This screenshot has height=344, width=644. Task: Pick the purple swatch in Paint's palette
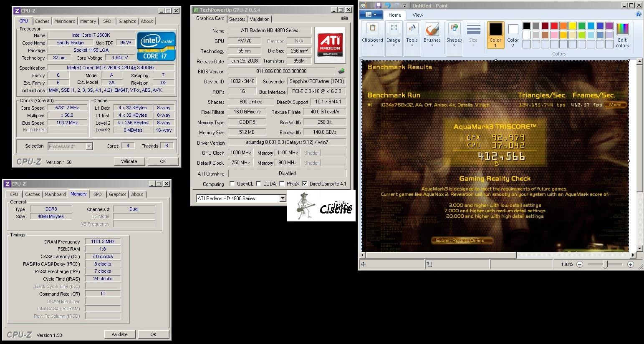pyautogui.click(x=609, y=26)
